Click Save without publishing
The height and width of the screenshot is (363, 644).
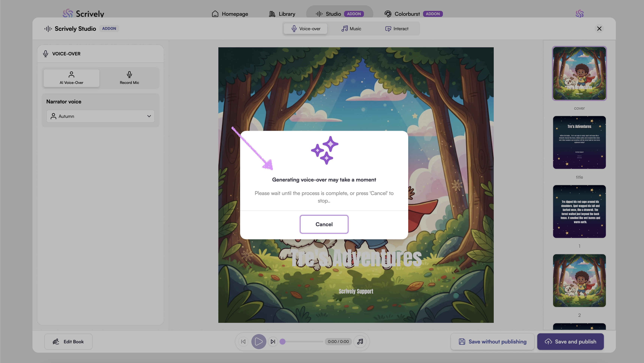(x=492, y=341)
